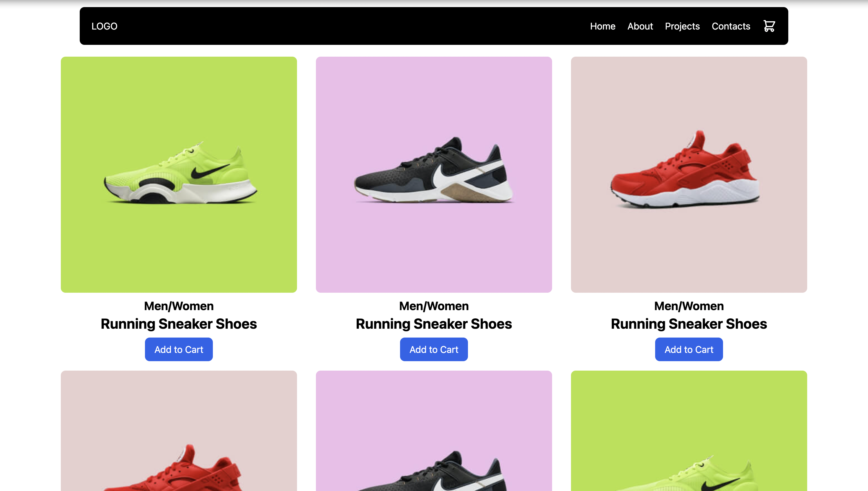This screenshot has width=868, height=491.
Task: Click Men/Women label under red shoe
Action: pyautogui.click(x=689, y=306)
